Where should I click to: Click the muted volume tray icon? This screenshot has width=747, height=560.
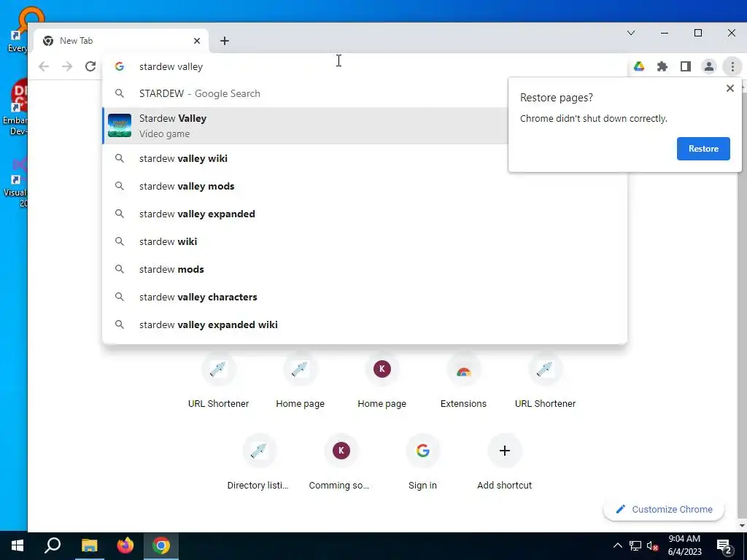pyautogui.click(x=652, y=545)
